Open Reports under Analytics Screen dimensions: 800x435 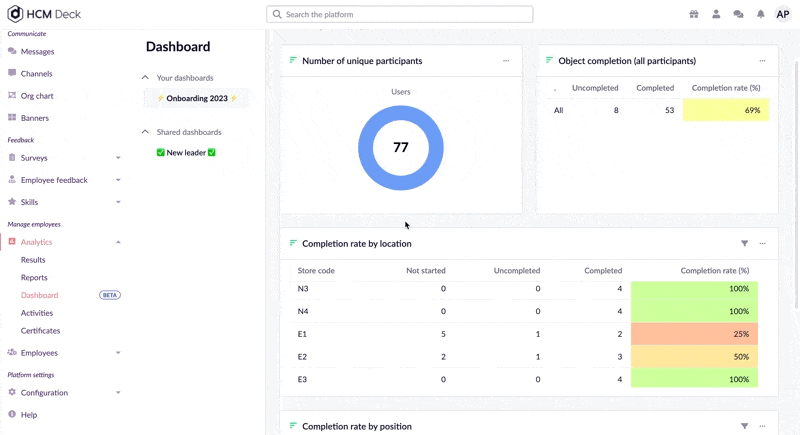point(34,277)
